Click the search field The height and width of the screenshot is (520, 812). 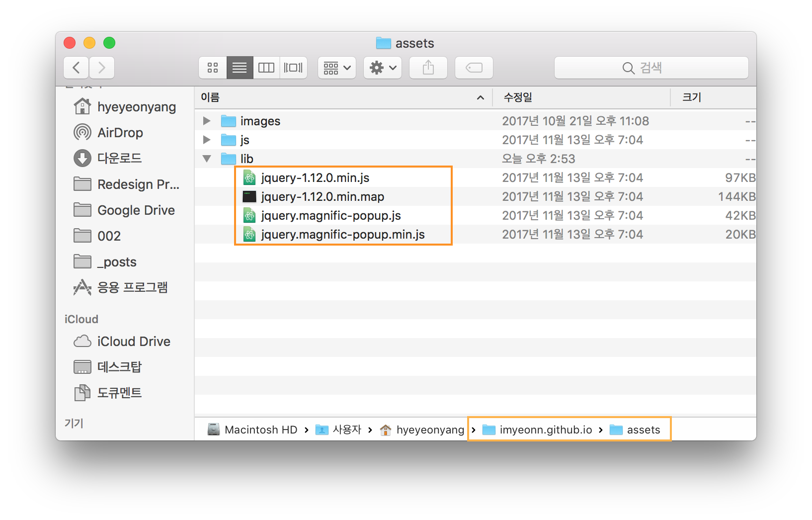(x=651, y=68)
